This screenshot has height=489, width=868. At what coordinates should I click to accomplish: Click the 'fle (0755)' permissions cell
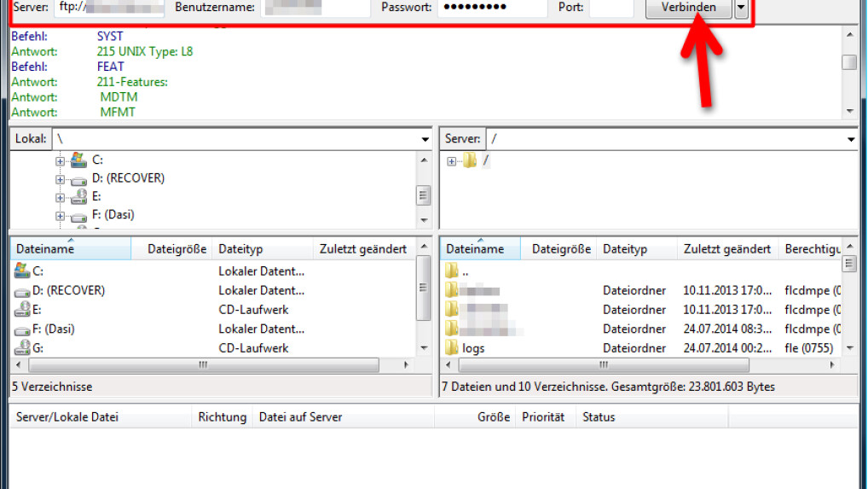coord(809,348)
